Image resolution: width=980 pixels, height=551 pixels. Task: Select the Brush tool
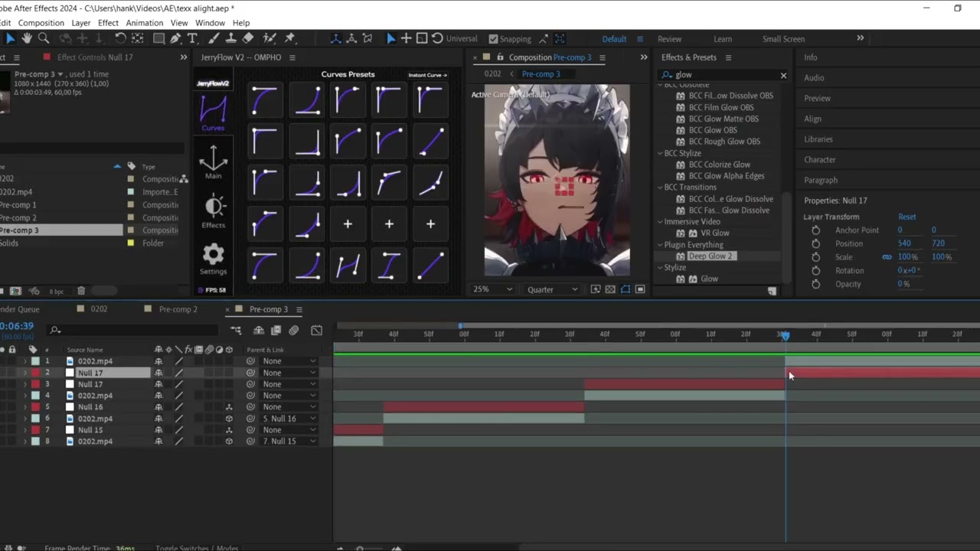pyautogui.click(x=214, y=38)
